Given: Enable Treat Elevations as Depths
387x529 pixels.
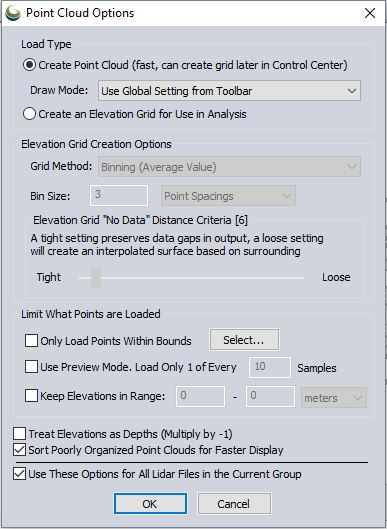Looking at the screenshot, I should pos(20,434).
